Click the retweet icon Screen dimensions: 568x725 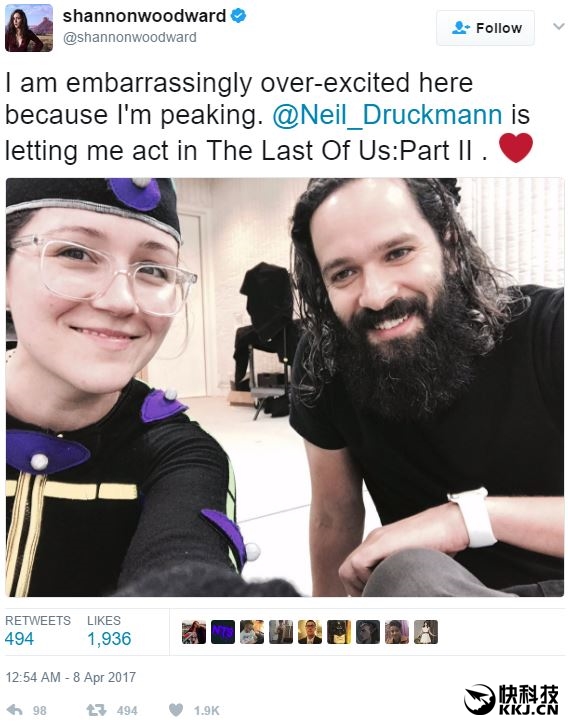click(96, 710)
